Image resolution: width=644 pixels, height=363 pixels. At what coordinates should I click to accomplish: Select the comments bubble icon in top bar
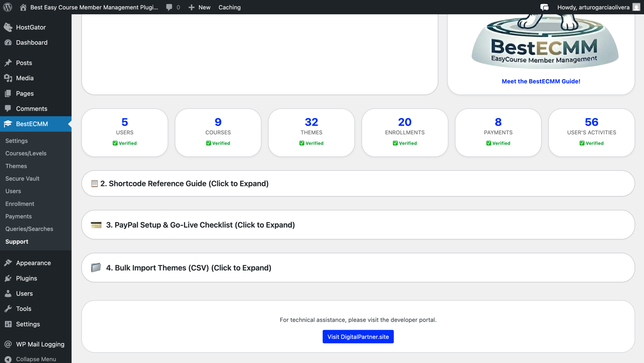click(169, 7)
